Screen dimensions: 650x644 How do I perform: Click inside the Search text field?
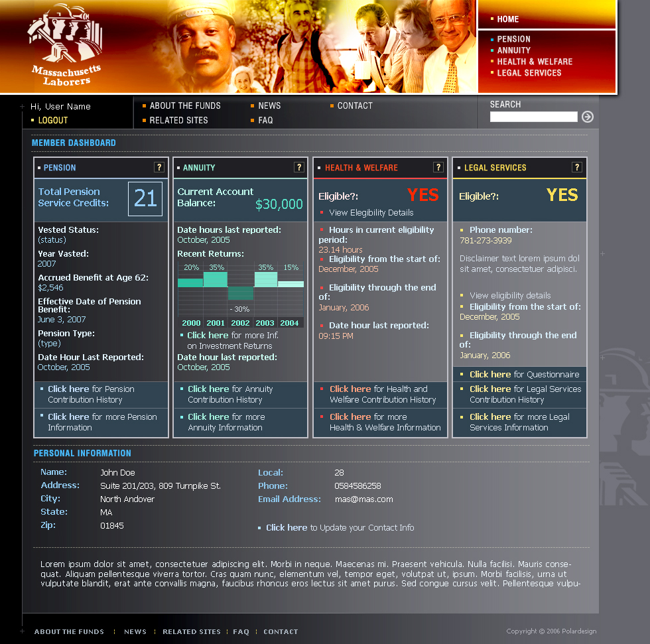point(533,117)
